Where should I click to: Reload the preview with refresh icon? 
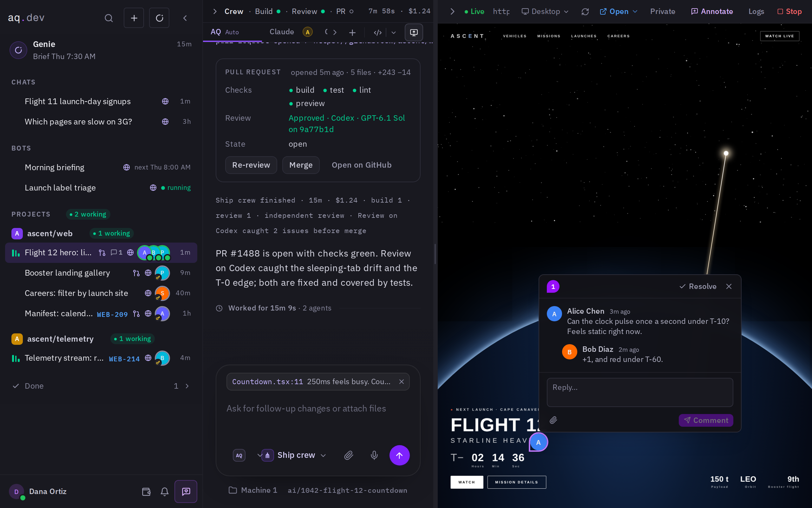[x=585, y=12]
